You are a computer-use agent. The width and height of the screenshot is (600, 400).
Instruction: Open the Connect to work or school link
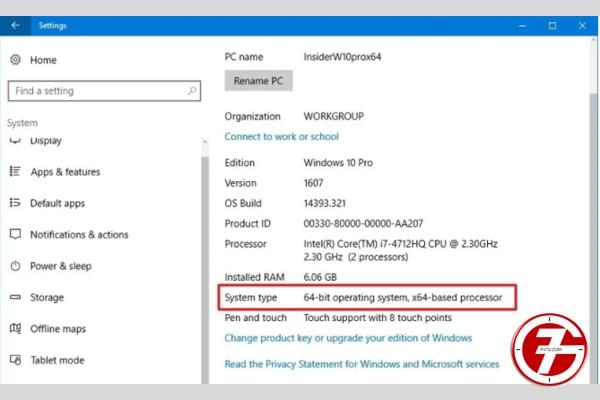click(x=281, y=136)
